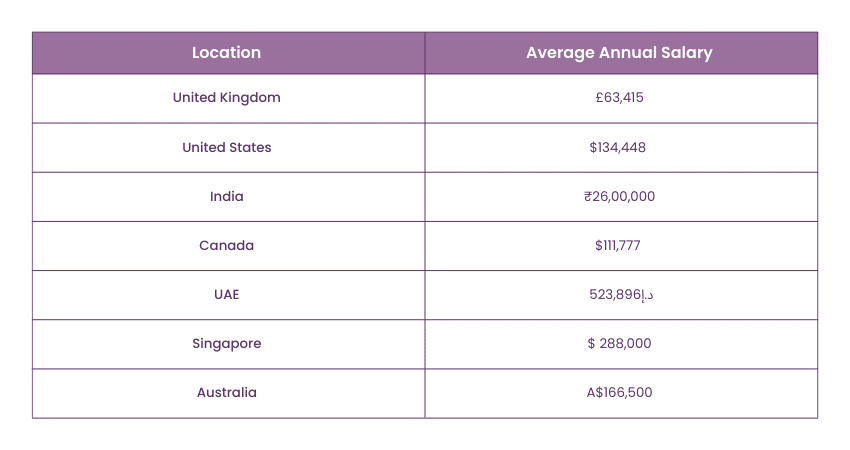The image size is (850, 450).
Task: Select the £63,415 salary value
Action: [620, 98]
